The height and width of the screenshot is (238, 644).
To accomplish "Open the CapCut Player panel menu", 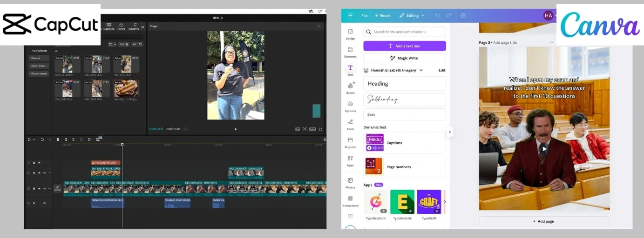I will 319,26.
